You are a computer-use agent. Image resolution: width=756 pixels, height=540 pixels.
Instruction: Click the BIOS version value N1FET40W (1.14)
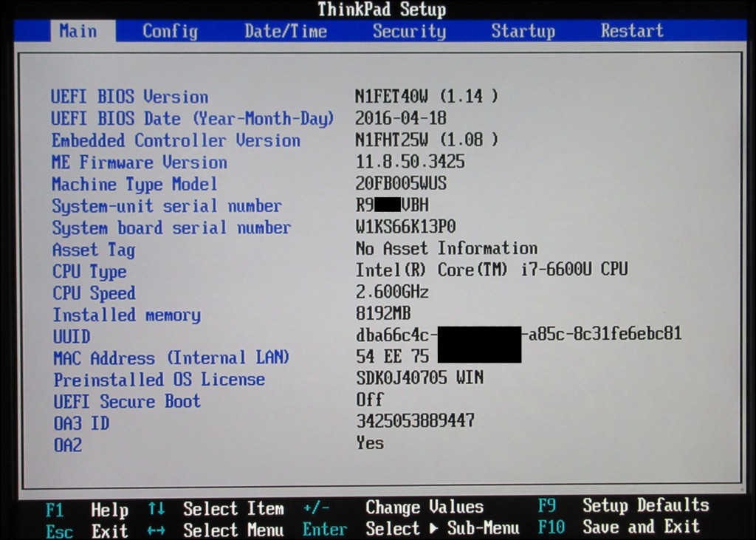click(x=426, y=96)
